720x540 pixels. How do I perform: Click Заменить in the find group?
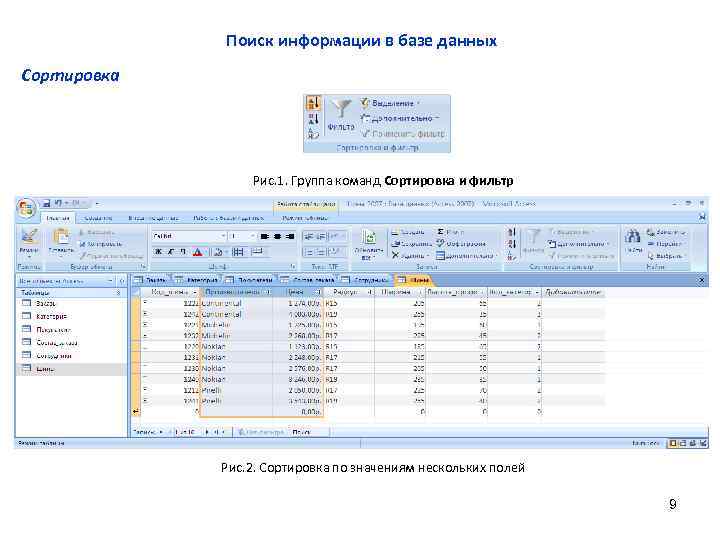[x=666, y=232]
